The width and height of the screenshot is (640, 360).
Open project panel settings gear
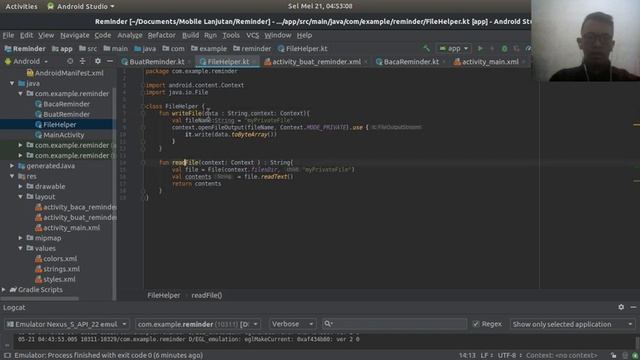point(98,61)
